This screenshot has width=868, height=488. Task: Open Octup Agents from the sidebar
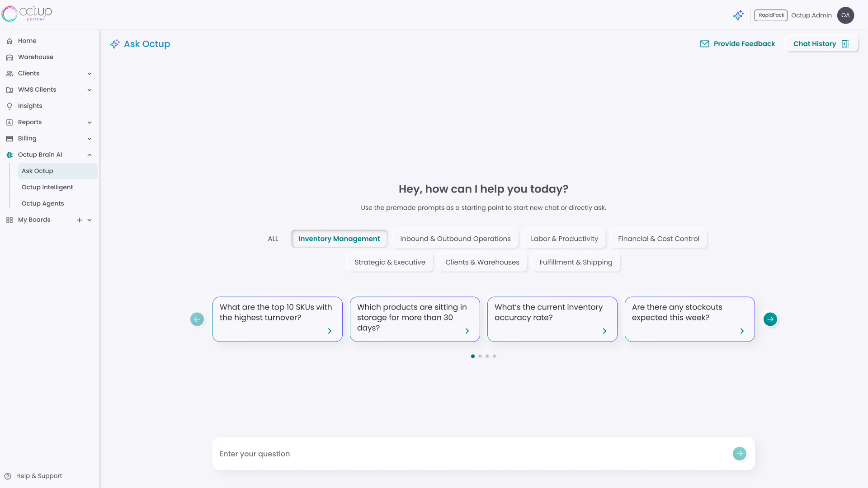pos(42,203)
